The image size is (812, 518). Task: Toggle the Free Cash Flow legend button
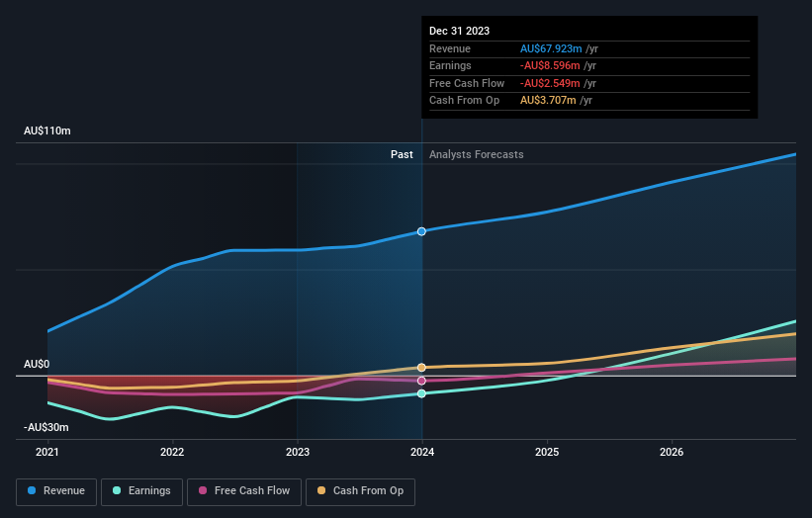coord(244,491)
